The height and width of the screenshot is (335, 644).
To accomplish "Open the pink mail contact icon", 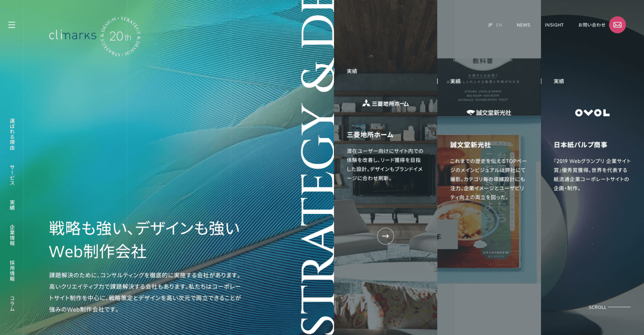I will (x=617, y=25).
